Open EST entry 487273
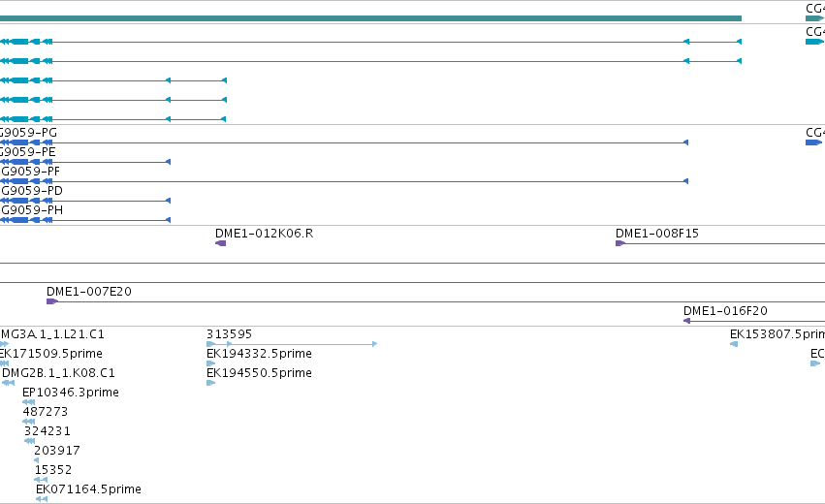 tap(46, 411)
